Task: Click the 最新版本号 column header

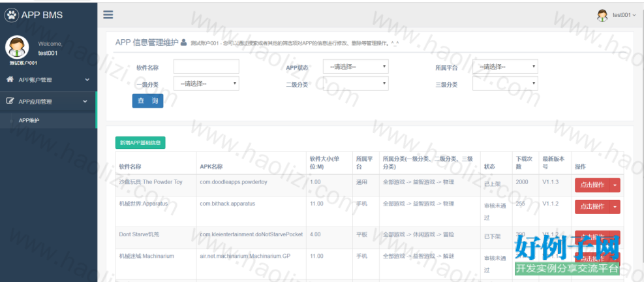Action: pyautogui.click(x=554, y=163)
